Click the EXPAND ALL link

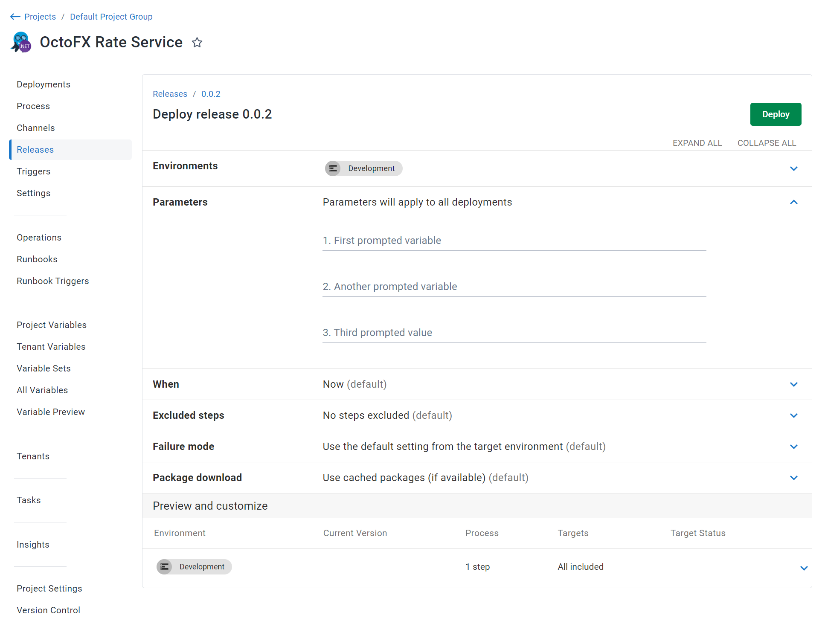coord(697,143)
